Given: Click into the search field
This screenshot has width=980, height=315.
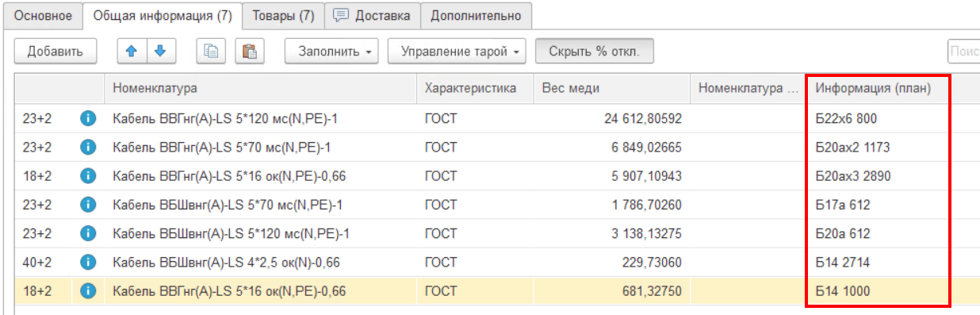Looking at the screenshot, I should click(x=963, y=52).
